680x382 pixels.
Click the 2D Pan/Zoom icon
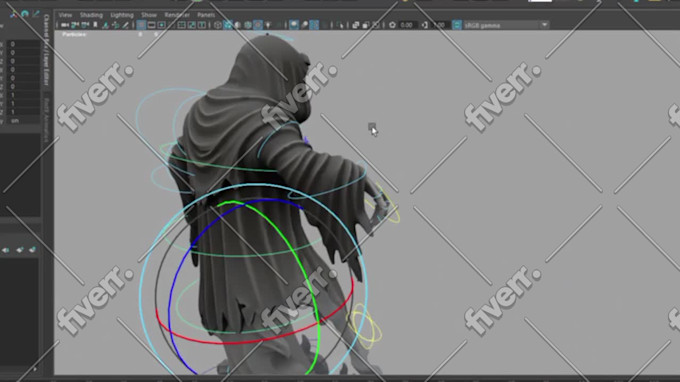[116, 25]
